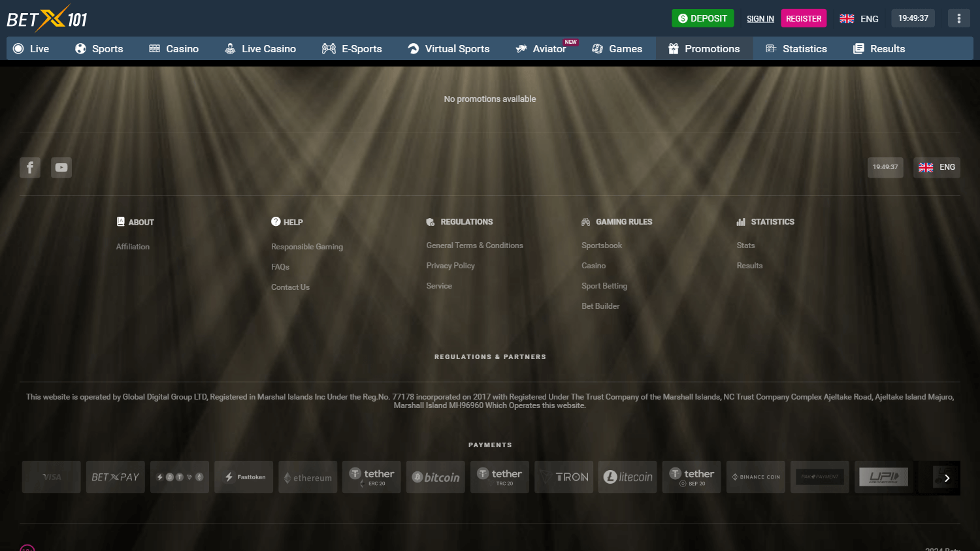Click the Visa payment logo

coord(52,477)
